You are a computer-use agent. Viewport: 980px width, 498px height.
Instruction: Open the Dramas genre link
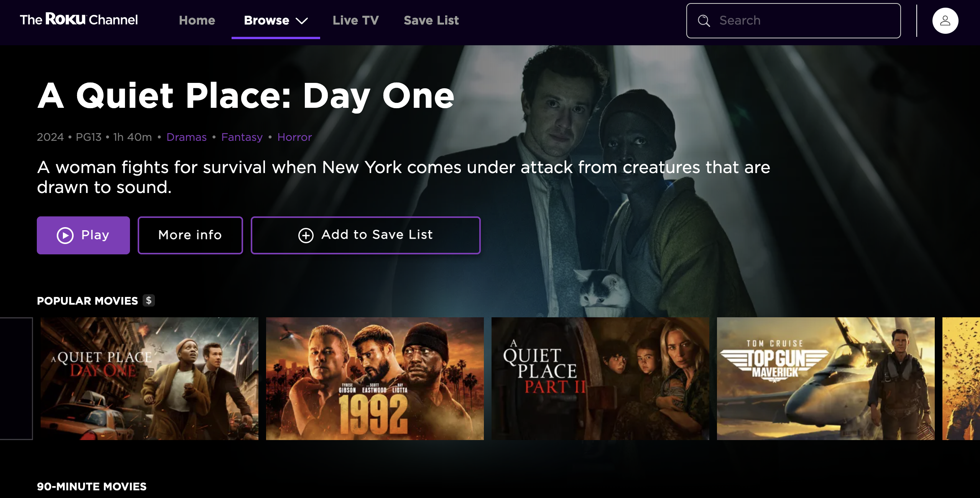(x=186, y=137)
